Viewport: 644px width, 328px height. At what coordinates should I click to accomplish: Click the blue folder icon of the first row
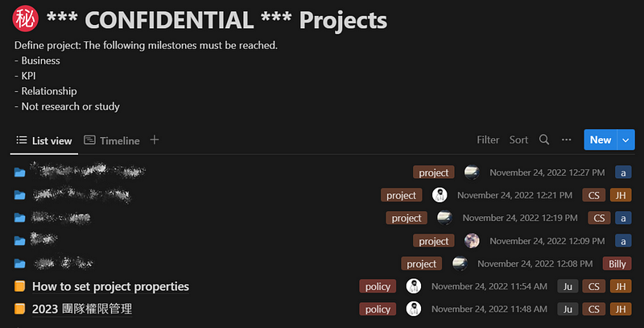click(x=19, y=172)
